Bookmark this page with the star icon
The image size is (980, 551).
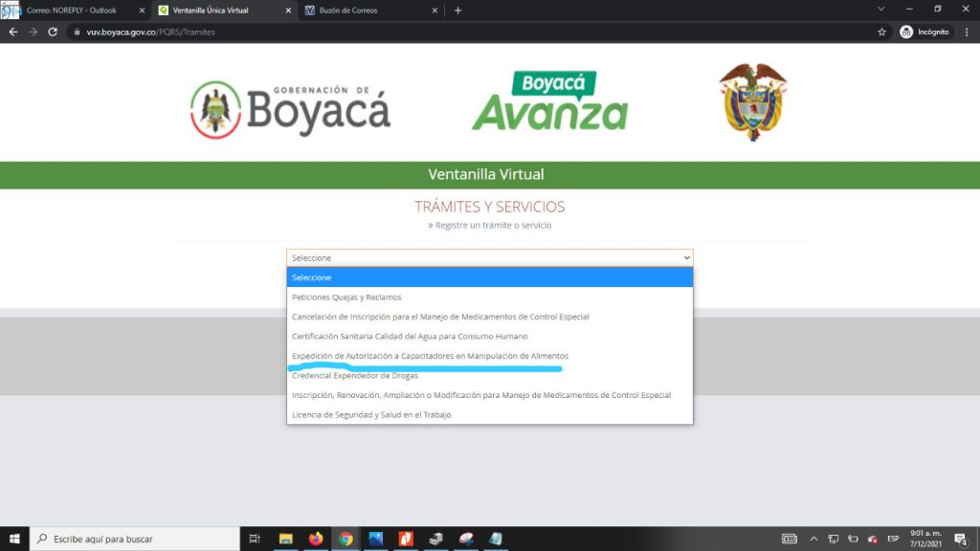(x=881, y=32)
